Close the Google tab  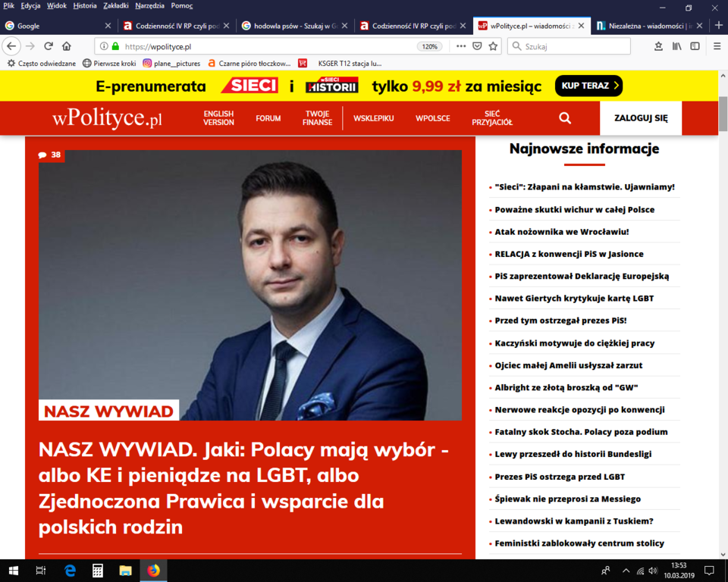(x=108, y=26)
